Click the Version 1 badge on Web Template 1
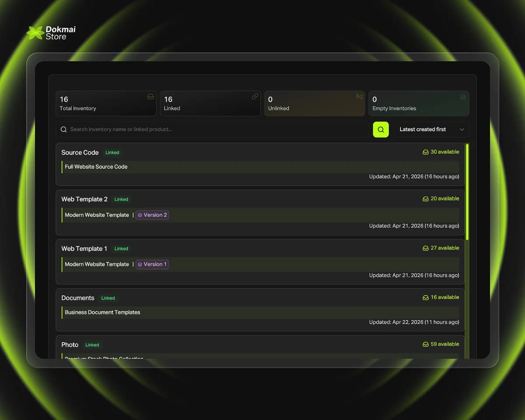525x420 pixels. pyautogui.click(x=152, y=264)
